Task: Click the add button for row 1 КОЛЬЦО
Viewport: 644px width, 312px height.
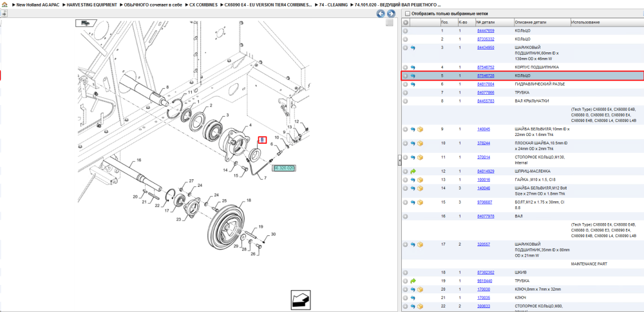Action: coord(405,31)
